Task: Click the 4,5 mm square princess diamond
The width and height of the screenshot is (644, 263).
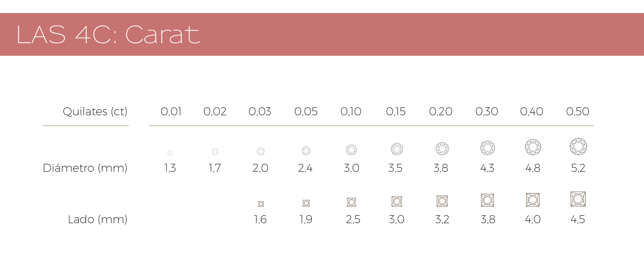Action: click(x=578, y=199)
